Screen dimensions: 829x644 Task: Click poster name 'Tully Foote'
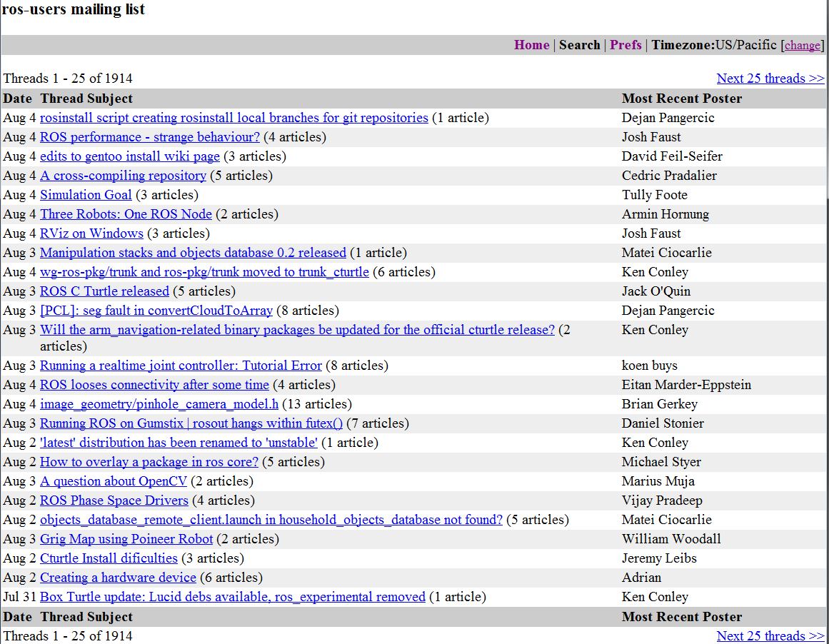tap(655, 195)
